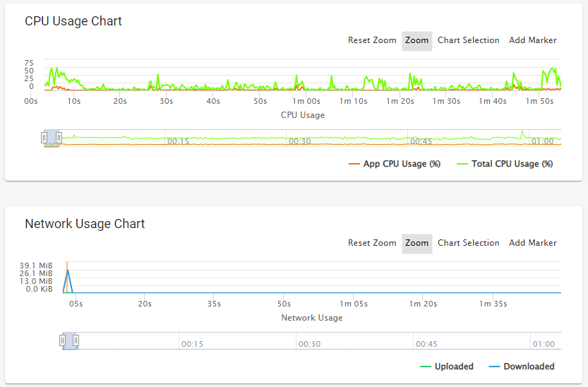
Task: Toggle Total CPU Usage (%) legend series
Action: coord(505,164)
